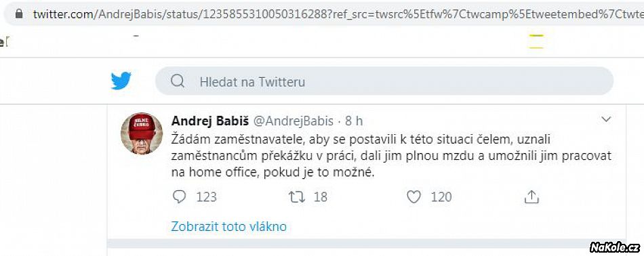Open the yellow hamburger menu icon
This screenshot has height=256, width=644.
(x=536, y=41)
